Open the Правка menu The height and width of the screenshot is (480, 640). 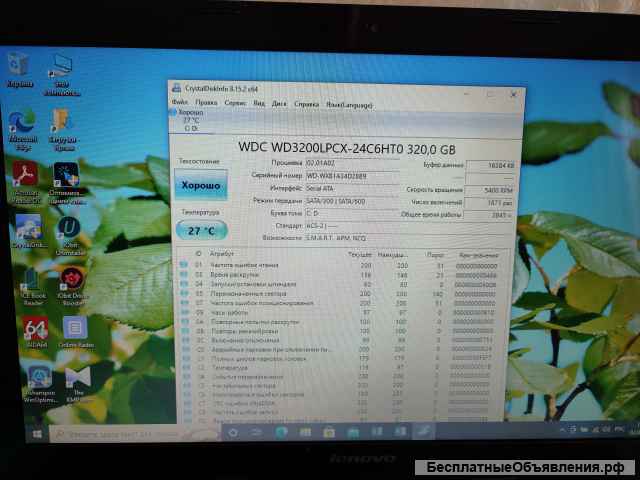pyautogui.click(x=206, y=102)
